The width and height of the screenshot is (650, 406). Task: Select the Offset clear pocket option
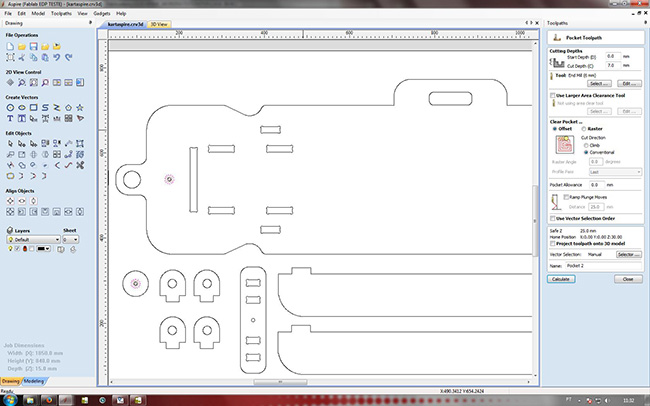555,129
